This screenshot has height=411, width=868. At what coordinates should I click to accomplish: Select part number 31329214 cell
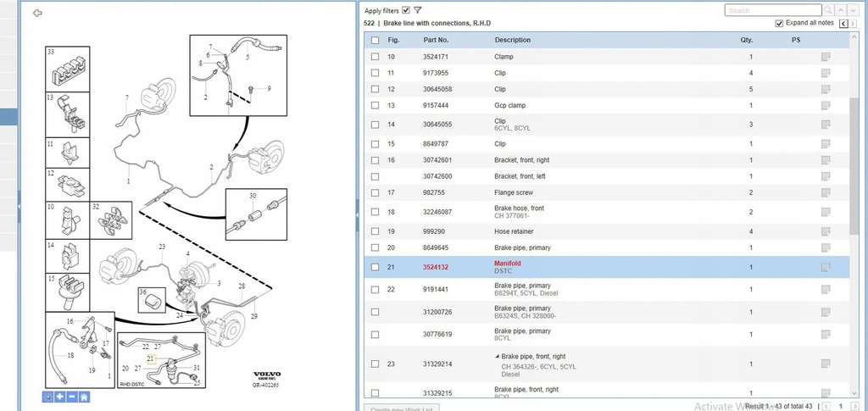click(437, 364)
